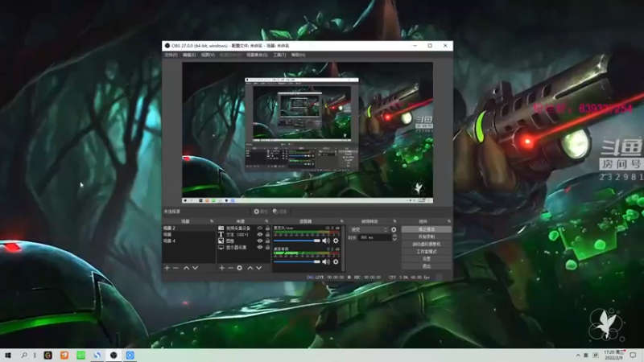Click the Stop Streaming button
The image size is (644, 362).
(427, 229)
